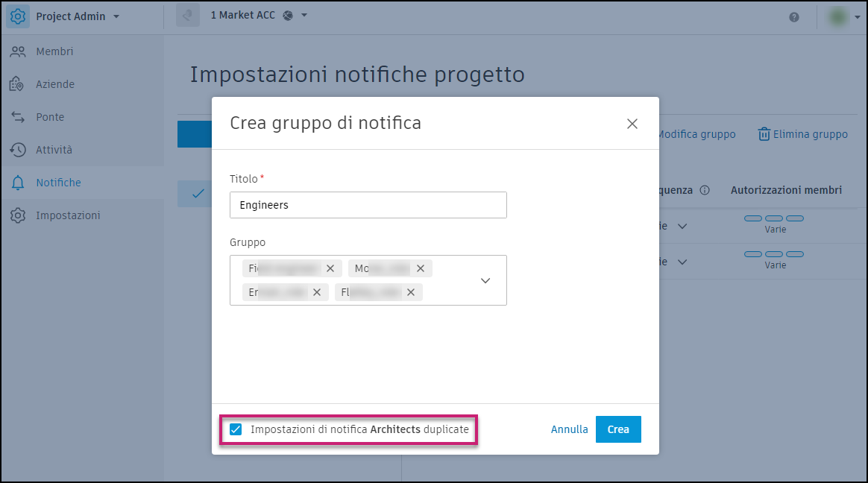868x483 pixels.
Task: Uncheck the selected group row checkbox
Action: tap(195, 193)
